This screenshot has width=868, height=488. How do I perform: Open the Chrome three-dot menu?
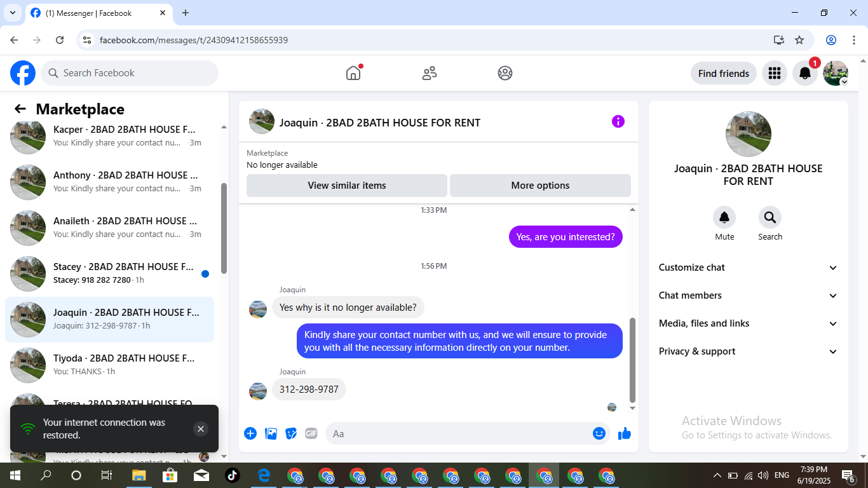[x=853, y=40]
